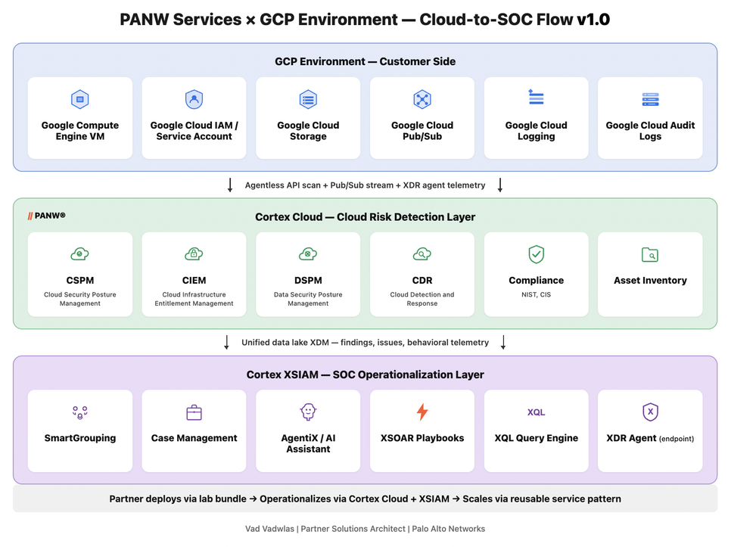Viewport: 756px width, 547px height.
Task: Click the "Partner deploys via lab bundle" summary line
Action: [x=365, y=499]
